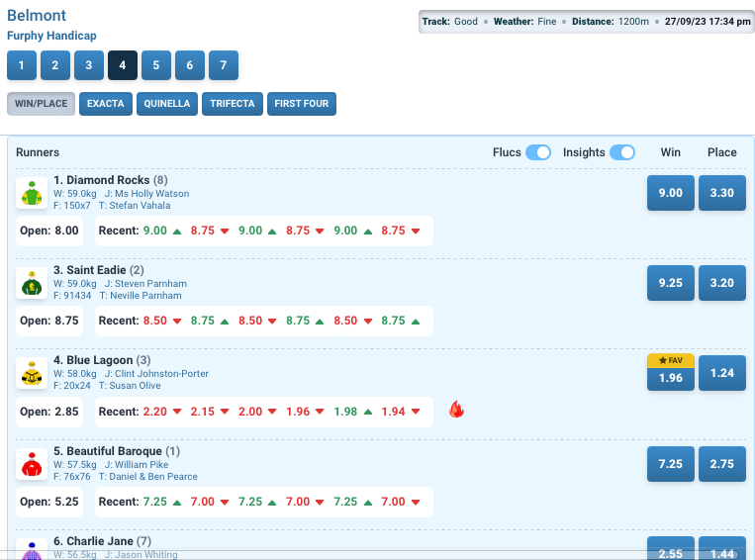The image size is (755, 560).
Task: Open the Belmont venue heading
Action: point(37,16)
